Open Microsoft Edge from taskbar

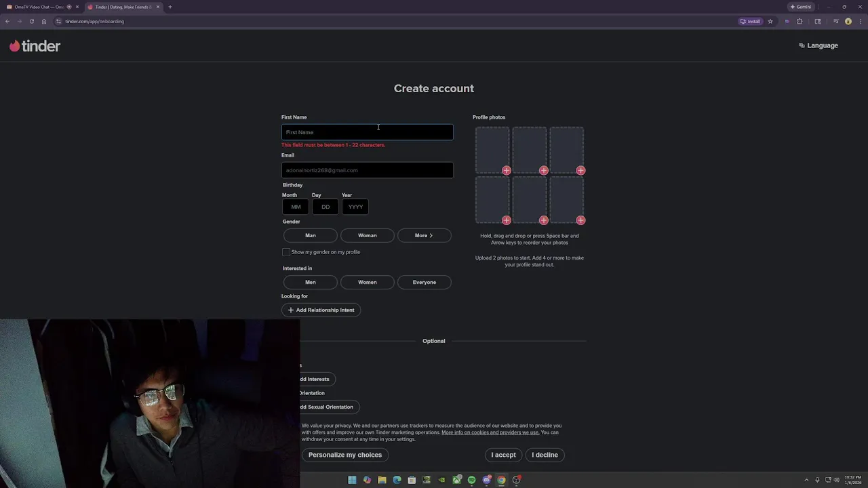[x=397, y=480]
